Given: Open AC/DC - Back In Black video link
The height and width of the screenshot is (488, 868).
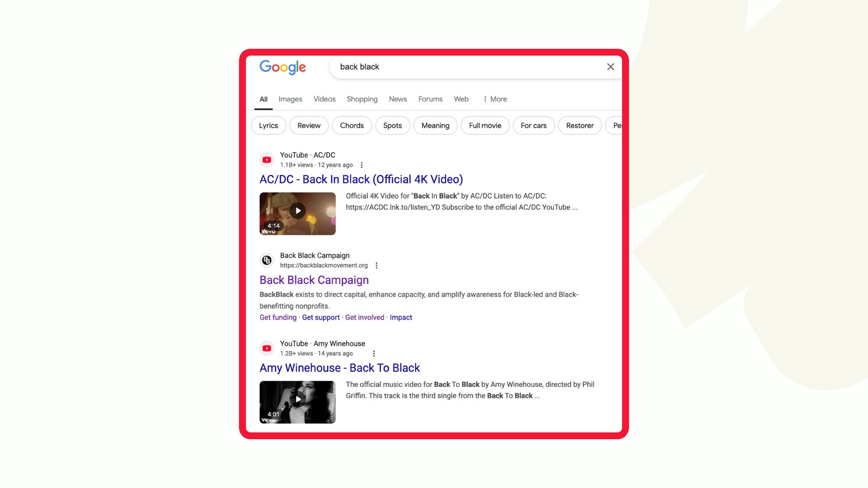Looking at the screenshot, I should [x=361, y=179].
